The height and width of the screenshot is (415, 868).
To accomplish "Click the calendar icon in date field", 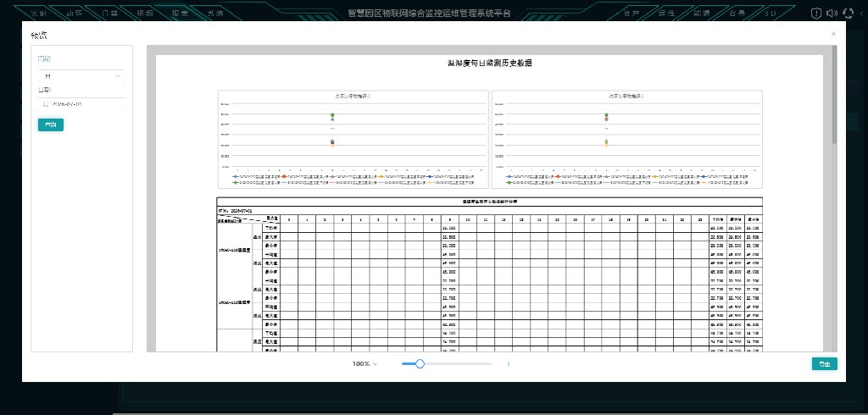I will 46,104.
